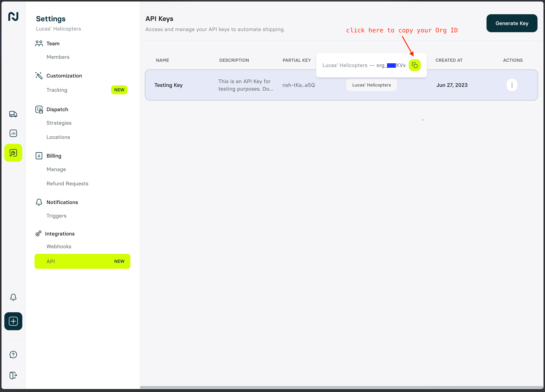This screenshot has width=545, height=392.
Task: Click the PARTIAL KEY column header
Action: pos(296,60)
